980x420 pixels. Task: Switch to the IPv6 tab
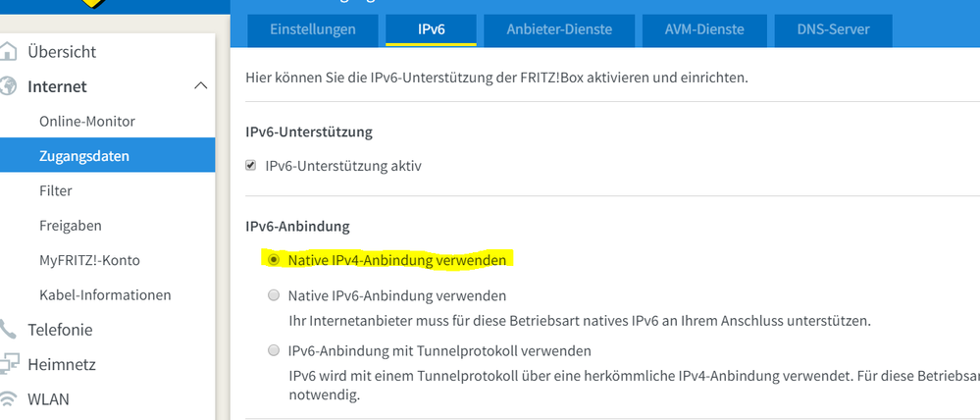pos(432,29)
